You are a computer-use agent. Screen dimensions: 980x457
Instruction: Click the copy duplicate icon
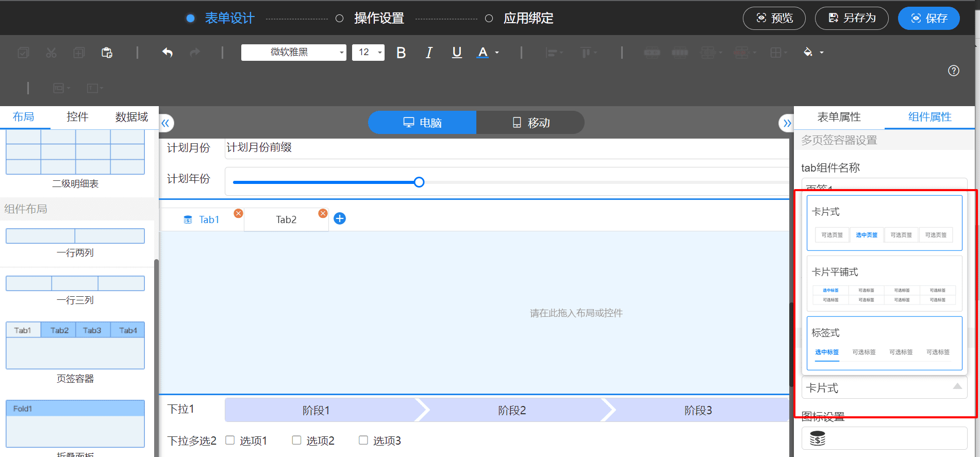pos(79,53)
